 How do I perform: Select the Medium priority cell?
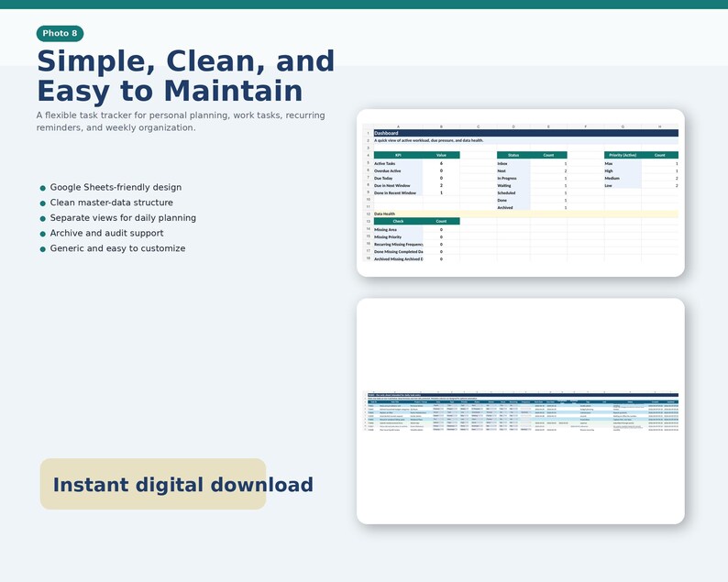623,178
